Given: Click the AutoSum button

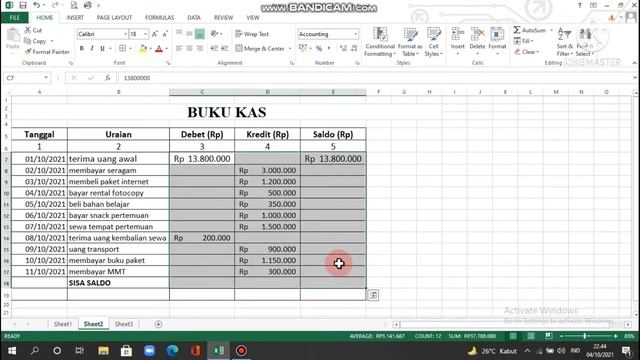Looking at the screenshot, I should click(529, 30).
